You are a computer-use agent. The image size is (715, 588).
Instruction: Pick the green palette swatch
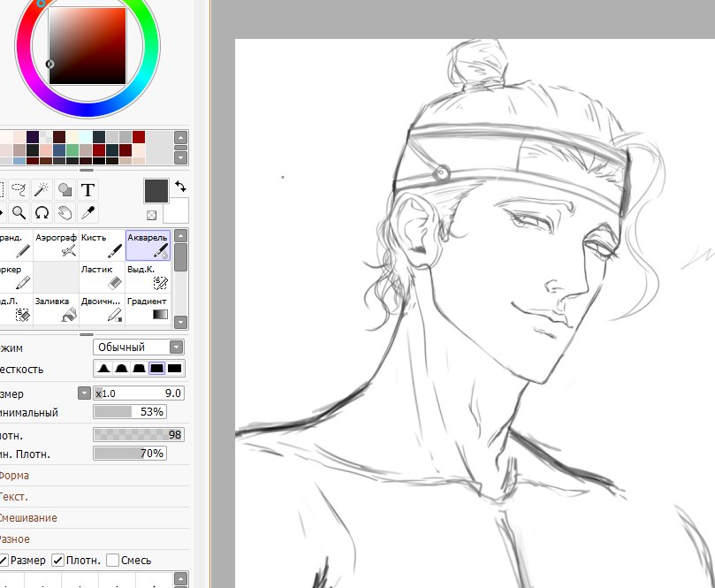(x=72, y=150)
